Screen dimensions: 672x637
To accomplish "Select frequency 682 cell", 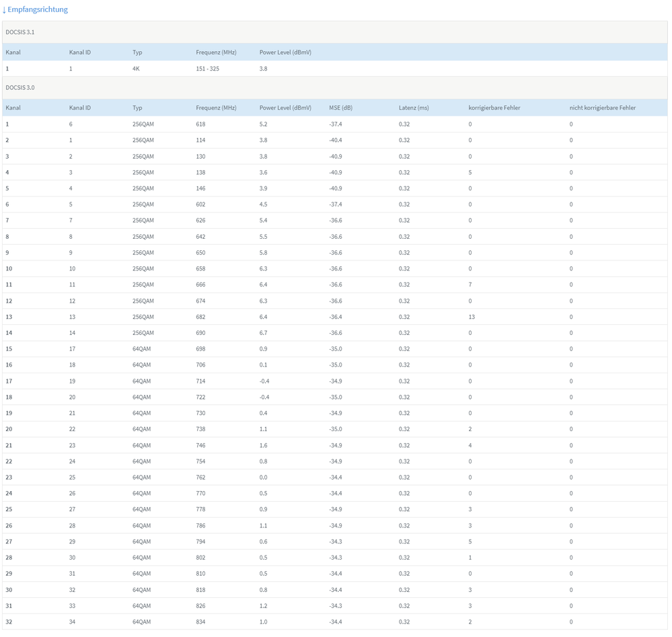I will click(x=200, y=317).
